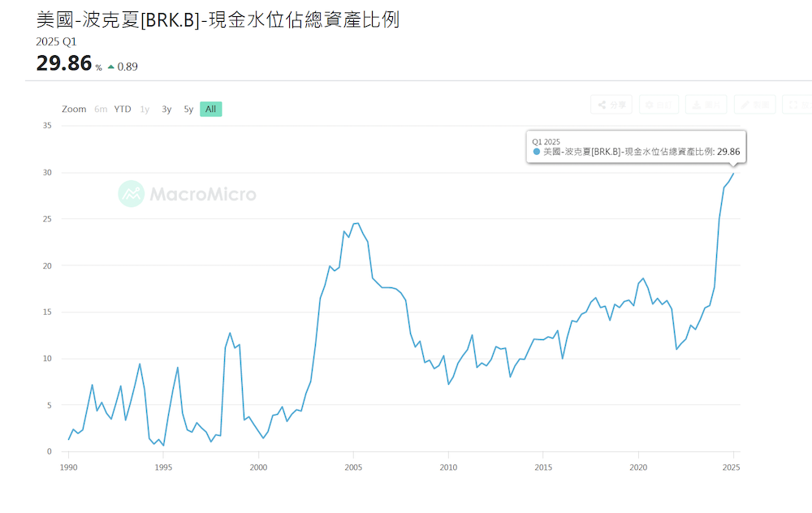The image size is (812, 513).
Task: Click the 2015 x-axis label
Action: point(543,468)
